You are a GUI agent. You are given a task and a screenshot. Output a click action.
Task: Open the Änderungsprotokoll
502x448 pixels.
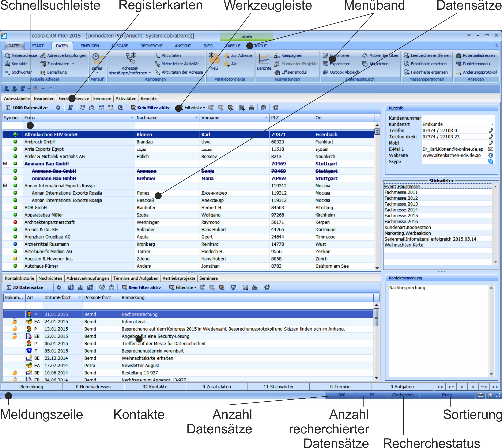(476, 72)
